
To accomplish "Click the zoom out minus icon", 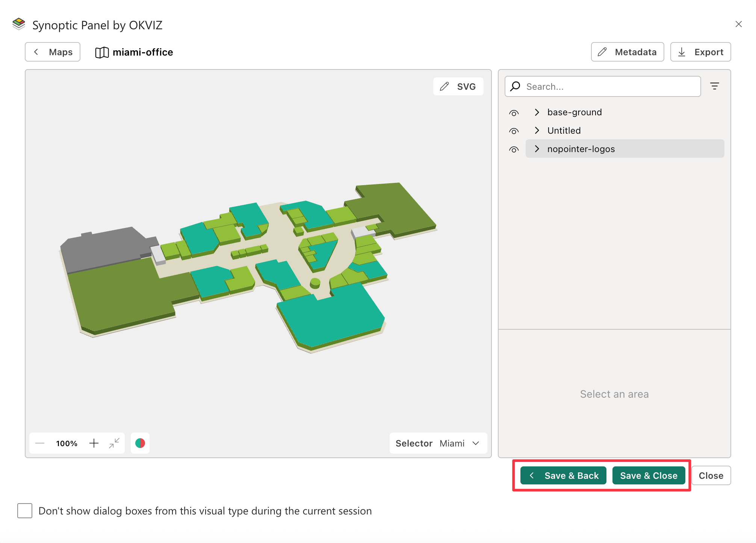I will [40, 443].
